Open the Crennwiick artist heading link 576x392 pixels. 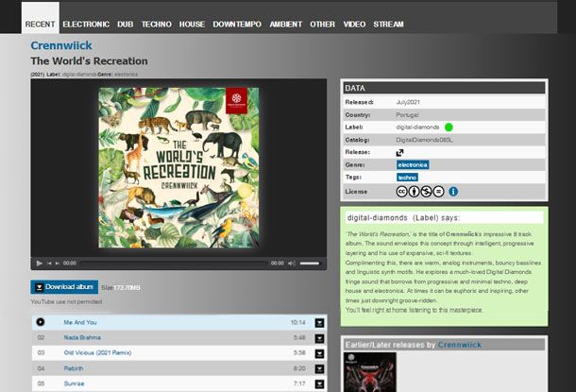pyautogui.click(x=61, y=45)
